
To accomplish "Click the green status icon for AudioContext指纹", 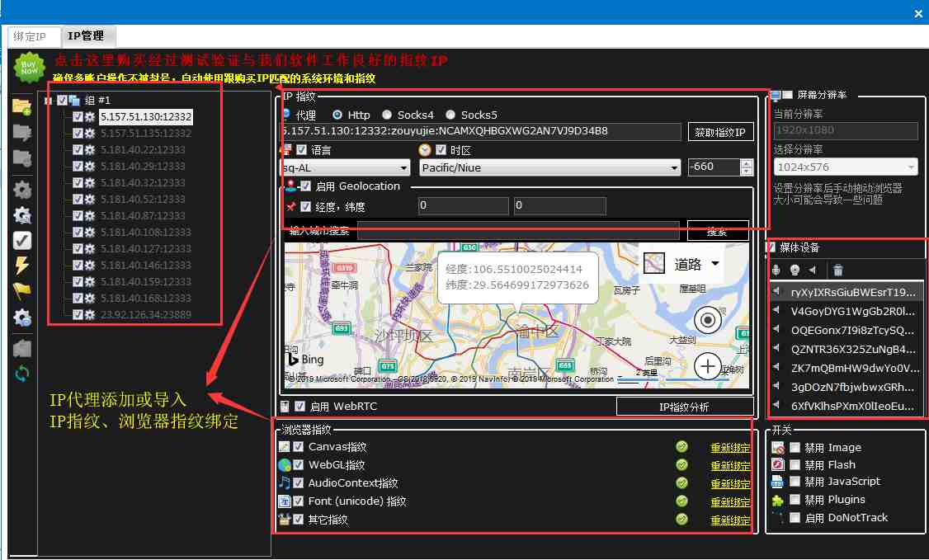I will (682, 483).
